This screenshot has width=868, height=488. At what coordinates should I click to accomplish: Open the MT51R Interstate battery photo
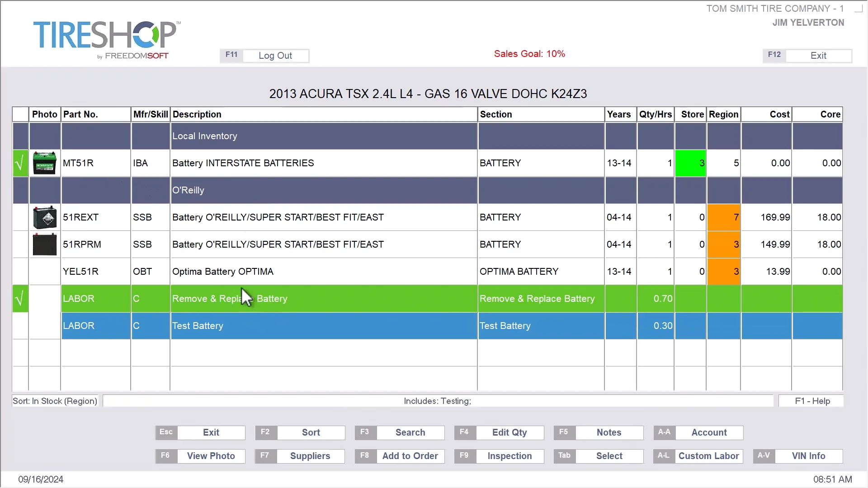click(x=45, y=163)
